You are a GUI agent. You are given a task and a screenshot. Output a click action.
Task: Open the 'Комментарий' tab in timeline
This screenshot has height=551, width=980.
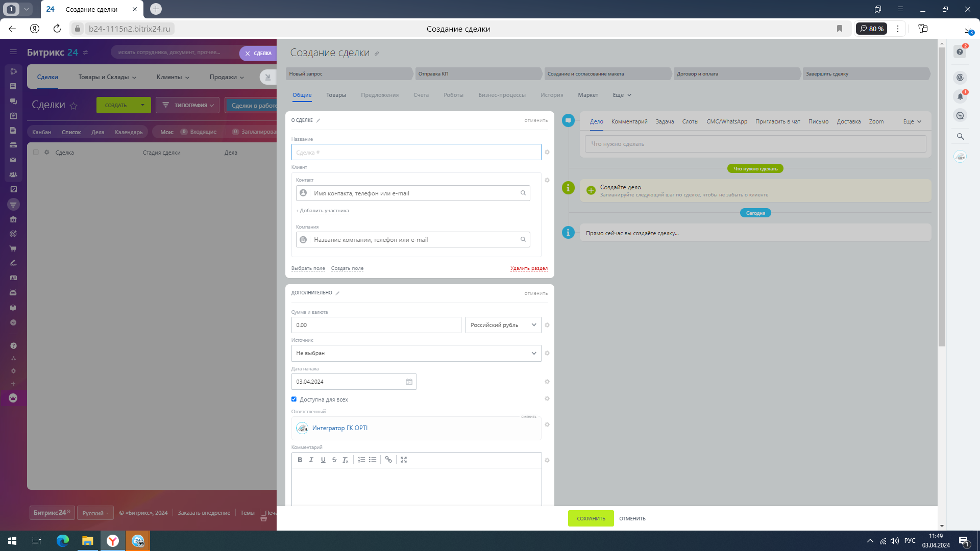click(629, 121)
